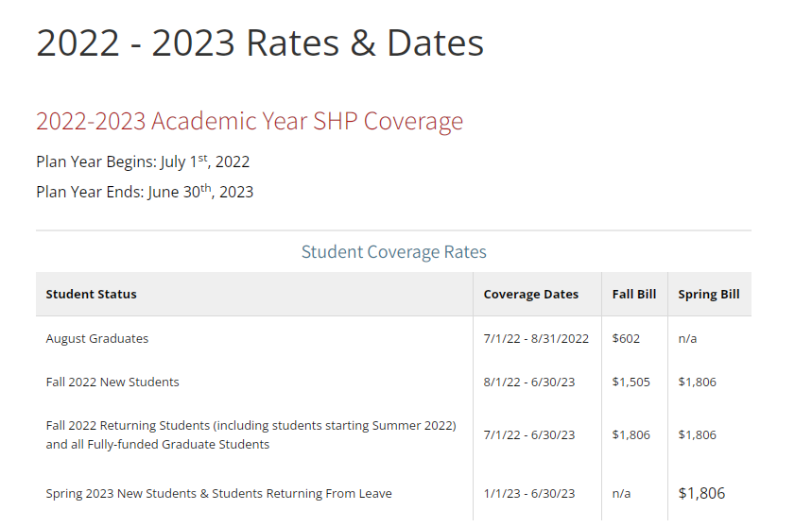Viewport: 812px width, 527px height.
Task: Click the 'Plan Year Begins: July 1st, 2022' text
Action: click(x=143, y=161)
